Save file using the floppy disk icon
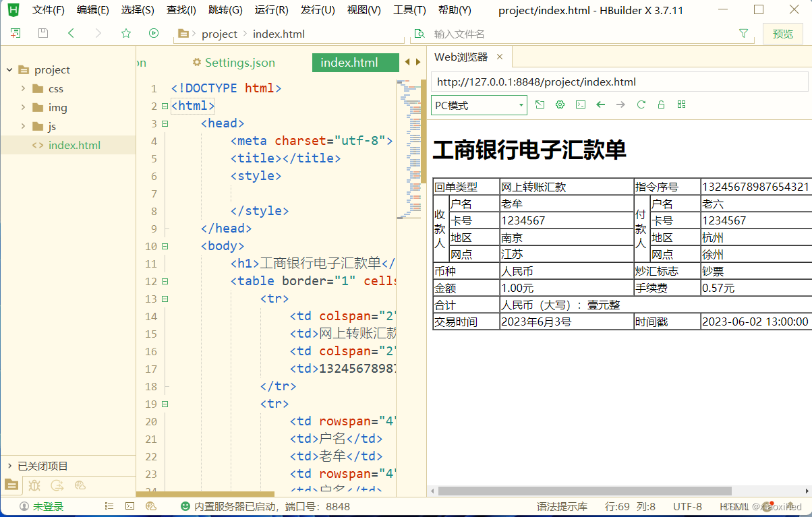 43,33
